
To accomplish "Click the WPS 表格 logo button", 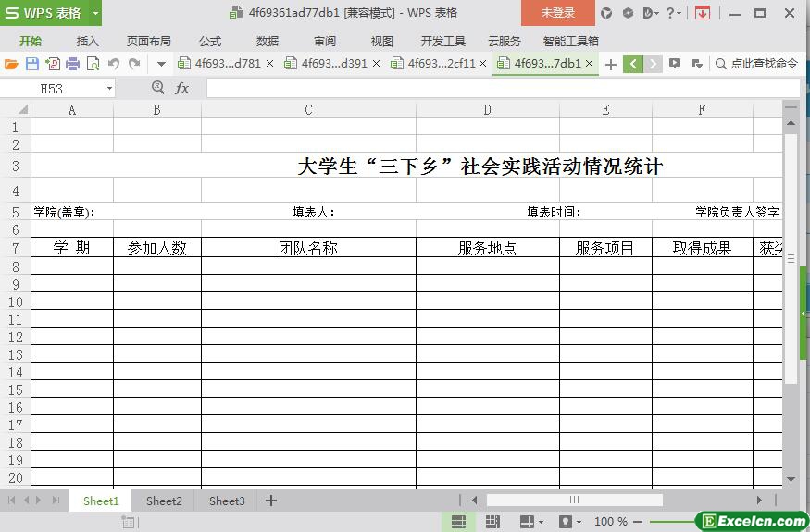I will (44, 13).
